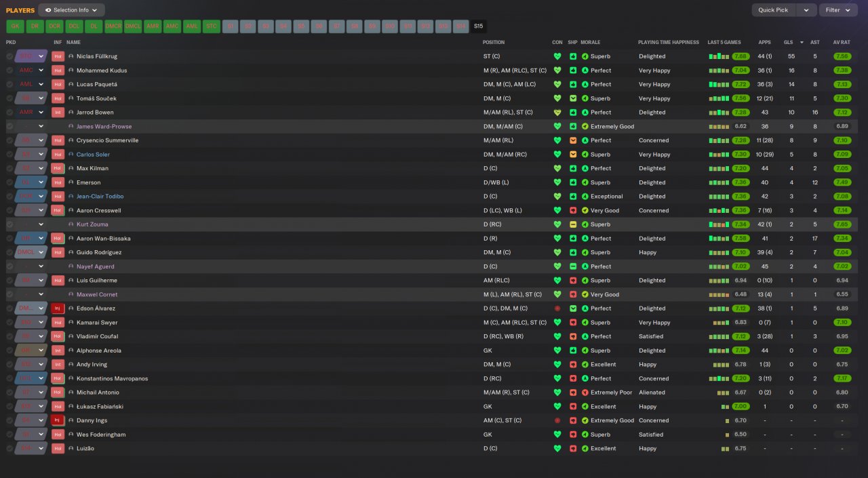View Tomáš Souček's green sharpness icon
This screenshot has height=478, width=868.
[x=573, y=98]
